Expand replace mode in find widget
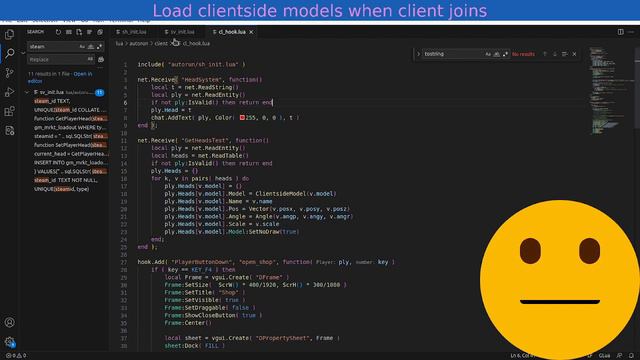This screenshot has width=640, height=360. 418,54
